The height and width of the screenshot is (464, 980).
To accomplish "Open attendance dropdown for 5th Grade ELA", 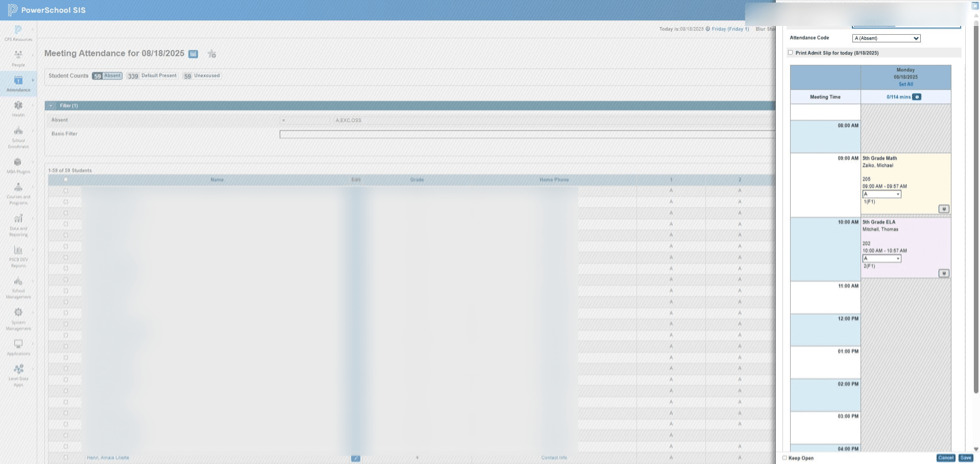I will click(x=881, y=259).
